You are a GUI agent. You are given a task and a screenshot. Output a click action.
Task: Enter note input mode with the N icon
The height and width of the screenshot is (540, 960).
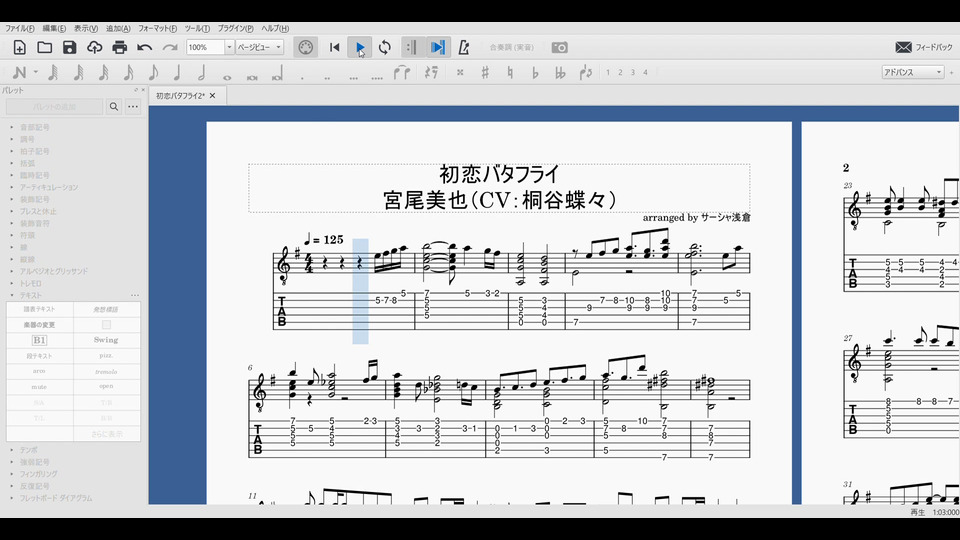tap(19, 72)
